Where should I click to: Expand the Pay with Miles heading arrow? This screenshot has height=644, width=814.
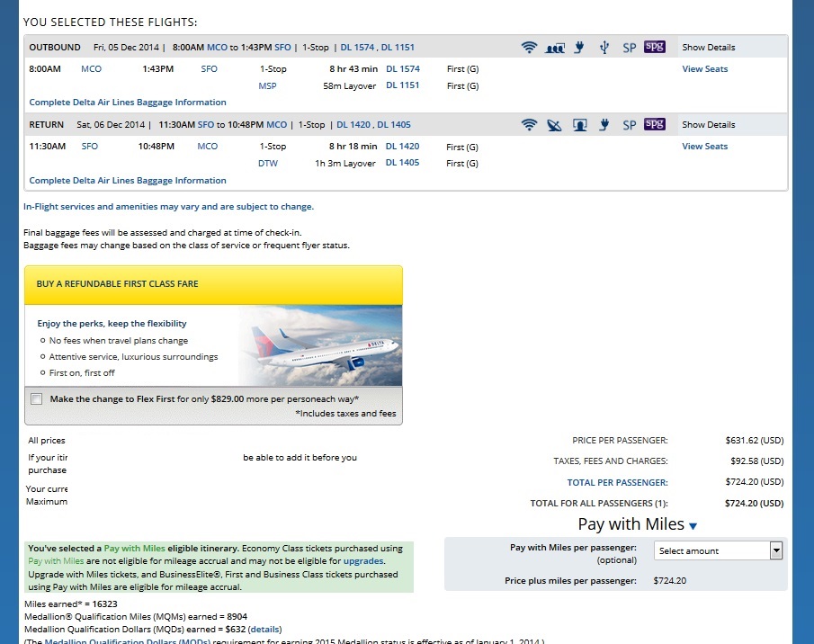(x=693, y=526)
